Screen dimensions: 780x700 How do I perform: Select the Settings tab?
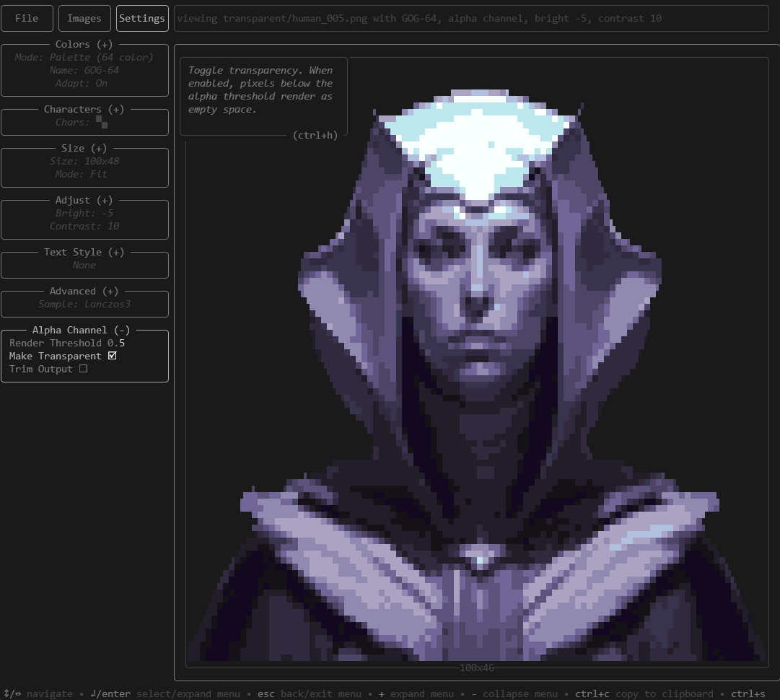[x=141, y=19]
